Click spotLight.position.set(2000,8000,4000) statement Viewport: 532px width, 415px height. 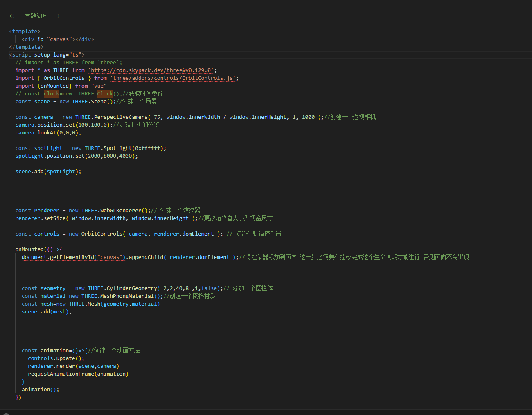77,156
